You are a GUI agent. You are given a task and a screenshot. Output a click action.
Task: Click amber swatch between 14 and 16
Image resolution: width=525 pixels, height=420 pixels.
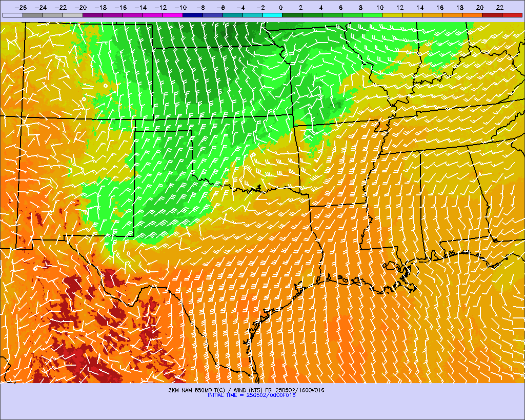(432, 15)
